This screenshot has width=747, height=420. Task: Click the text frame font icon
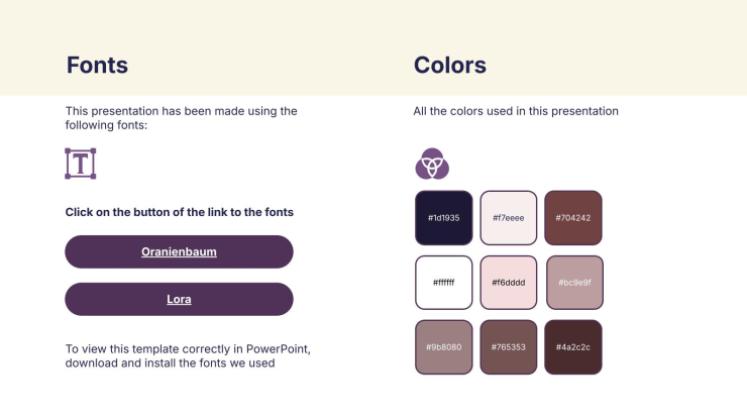[80, 163]
